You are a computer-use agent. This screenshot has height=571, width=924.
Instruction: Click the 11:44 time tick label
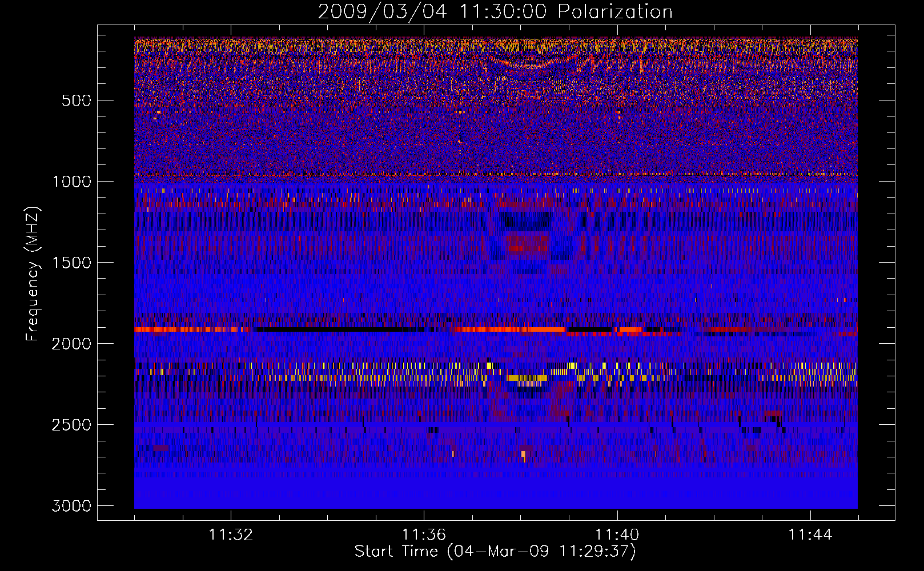click(x=810, y=534)
